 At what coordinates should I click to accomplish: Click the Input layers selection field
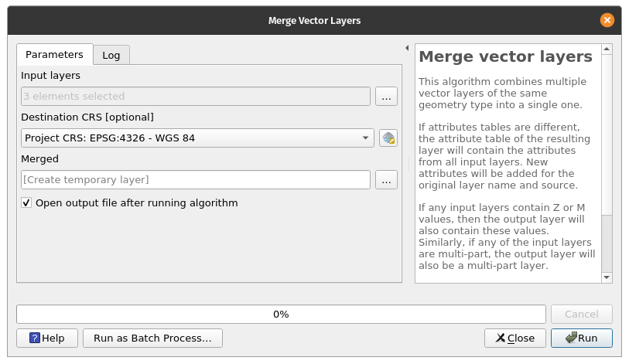[196, 97]
